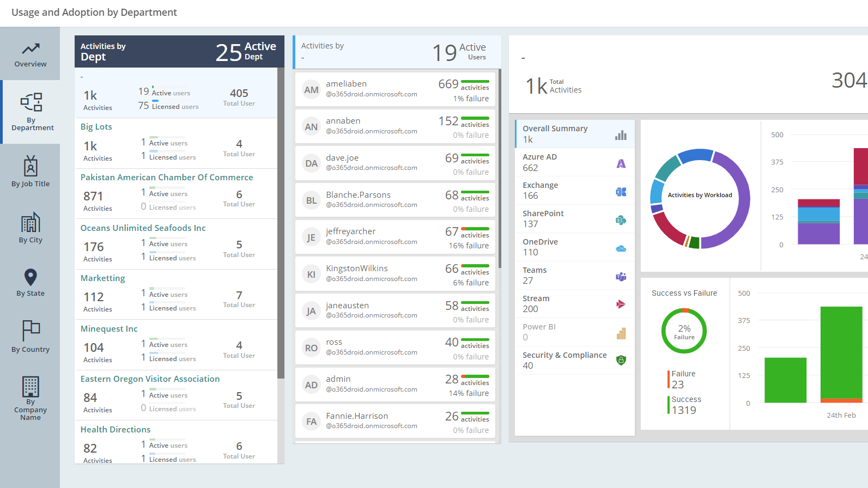Select the SharePoint workload row

(574, 219)
